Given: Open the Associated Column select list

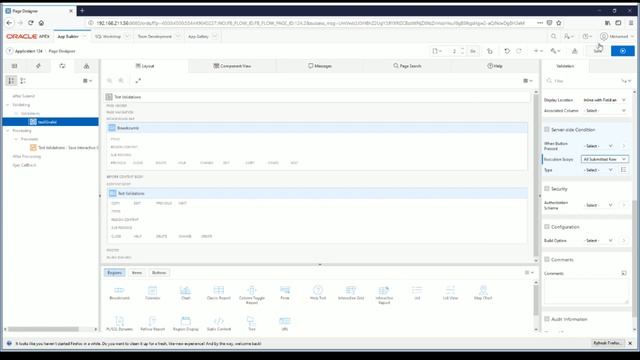Looking at the screenshot, I should pyautogui.click(x=604, y=111).
